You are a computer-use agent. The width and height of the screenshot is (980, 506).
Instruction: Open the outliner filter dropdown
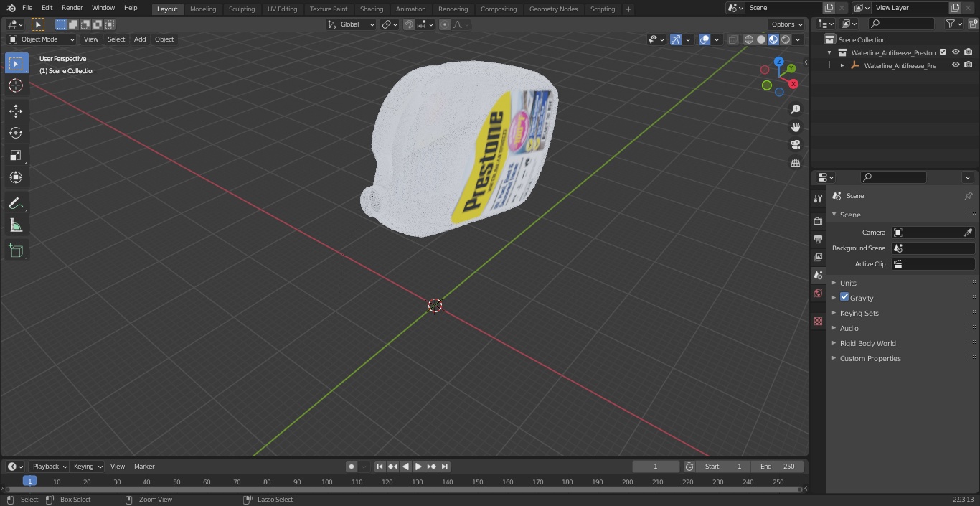[953, 24]
